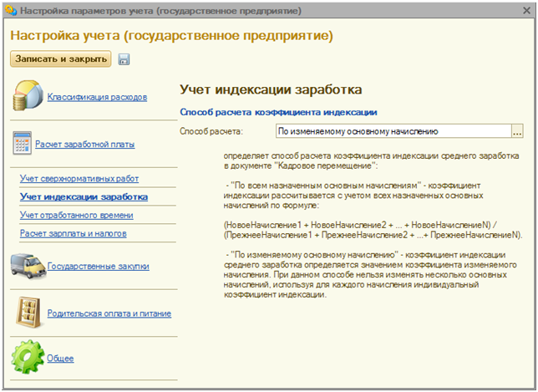Image resolution: width=538 pixels, height=392 pixels.
Task: Click into the 'Способ расчета' value field
Action: [x=391, y=131]
